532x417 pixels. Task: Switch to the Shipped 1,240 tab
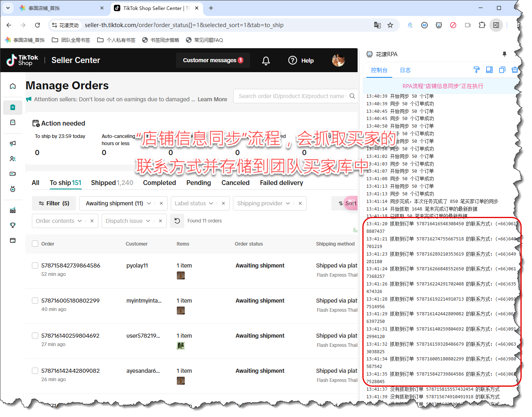coord(112,183)
